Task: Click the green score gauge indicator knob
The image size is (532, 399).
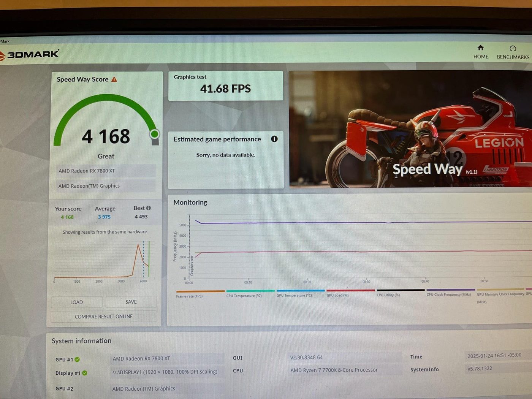Action: coord(155,134)
